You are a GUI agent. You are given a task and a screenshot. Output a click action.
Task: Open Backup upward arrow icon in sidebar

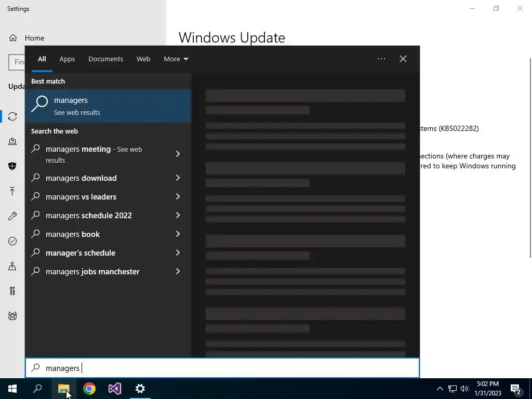12,191
